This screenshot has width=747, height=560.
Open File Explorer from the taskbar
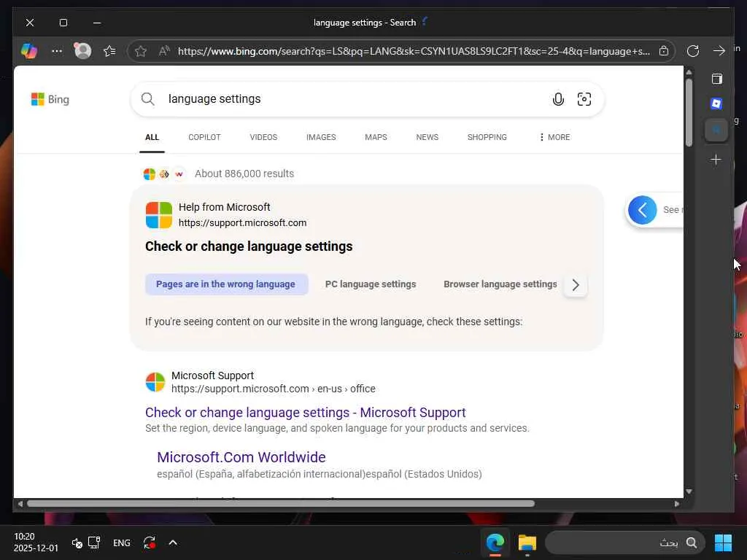point(527,542)
